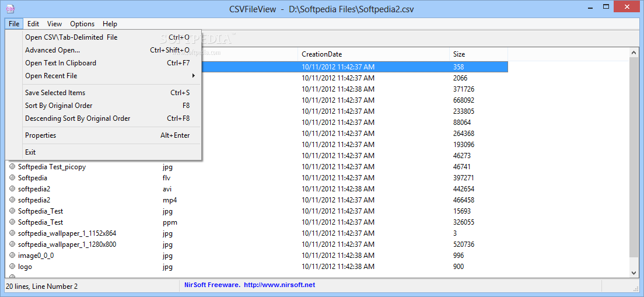Click the ppm extension cell

[x=170, y=222]
